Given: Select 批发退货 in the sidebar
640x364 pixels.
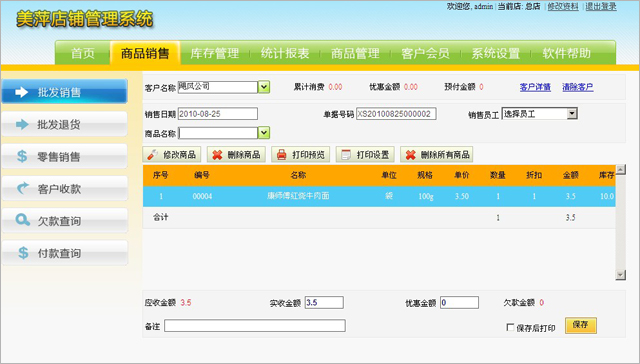Looking at the screenshot, I should [64, 124].
